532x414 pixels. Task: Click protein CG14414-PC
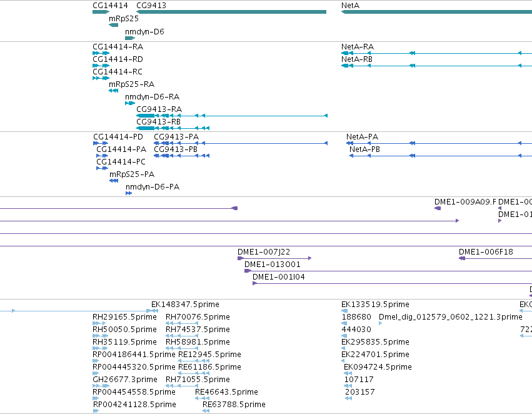[121, 162]
